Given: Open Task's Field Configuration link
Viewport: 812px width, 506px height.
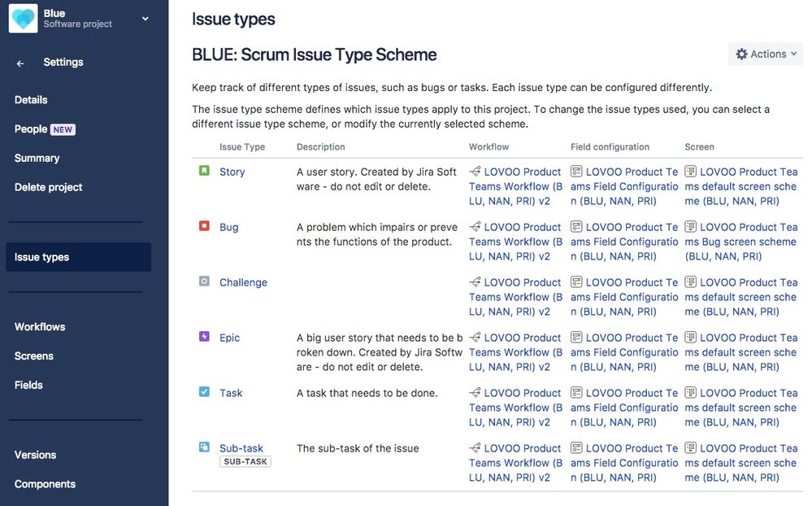Looking at the screenshot, I should pos(624,408).
